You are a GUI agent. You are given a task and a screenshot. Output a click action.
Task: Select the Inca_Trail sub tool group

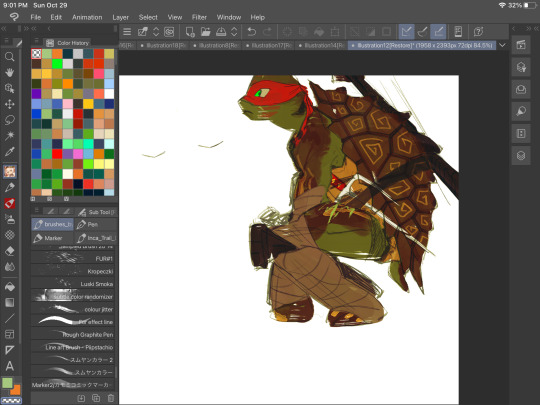(95, 238)
